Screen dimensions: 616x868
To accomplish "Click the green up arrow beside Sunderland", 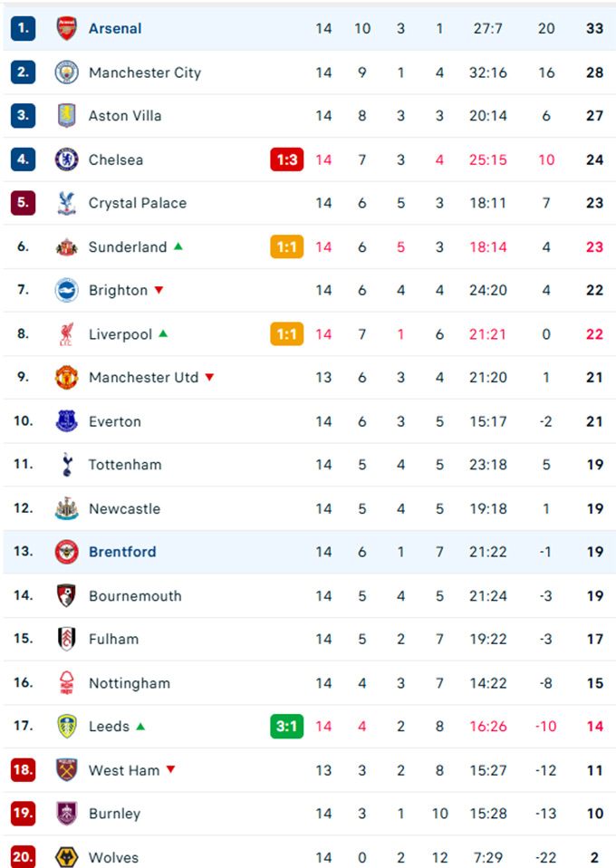I will (x=178, y=246).
